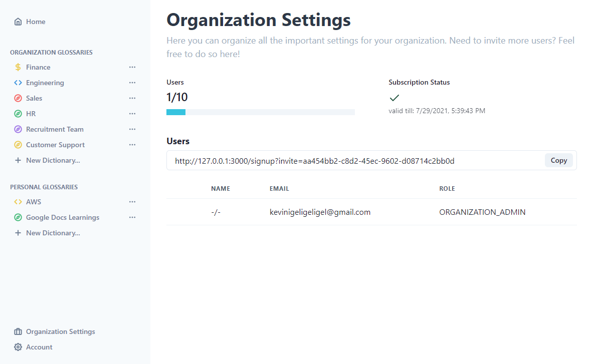Copy the invite signup link
593x364 pixels.
558,160
